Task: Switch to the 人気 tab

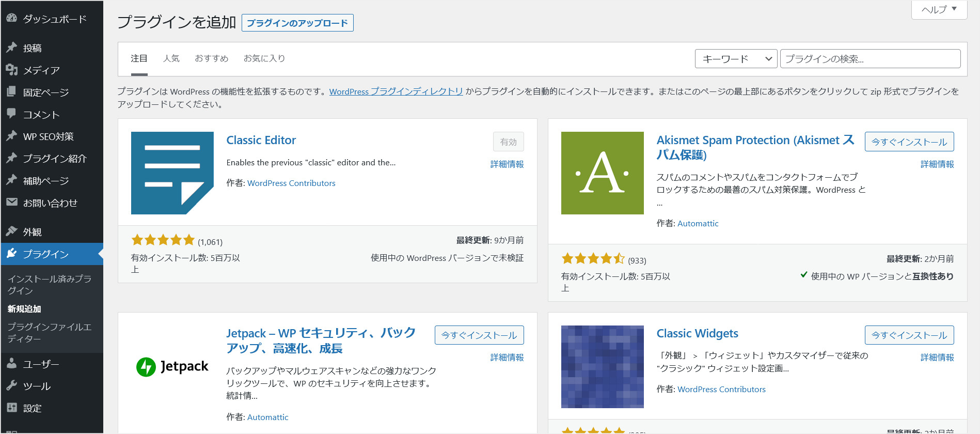Action: (171, 58)
